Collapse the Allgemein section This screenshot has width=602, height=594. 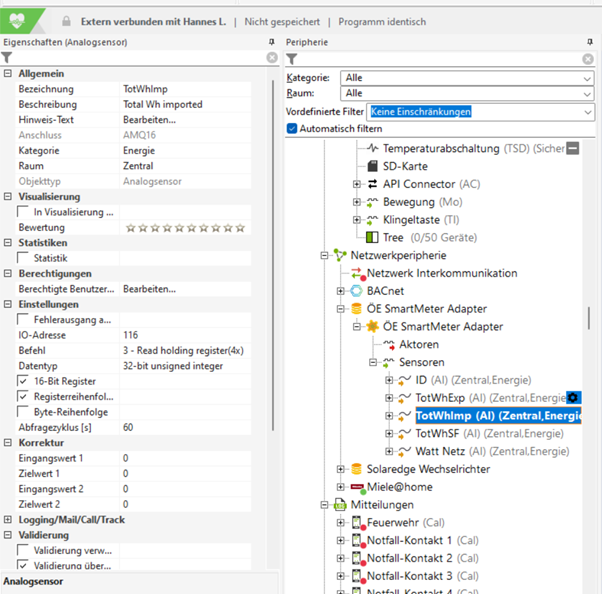[8, 73]
